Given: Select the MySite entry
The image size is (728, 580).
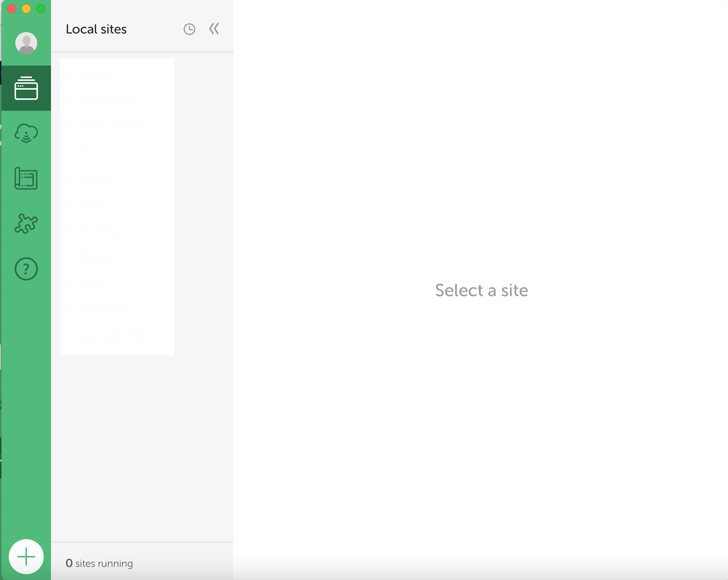Looking at the screenshot, I should [x=95, y=257].
